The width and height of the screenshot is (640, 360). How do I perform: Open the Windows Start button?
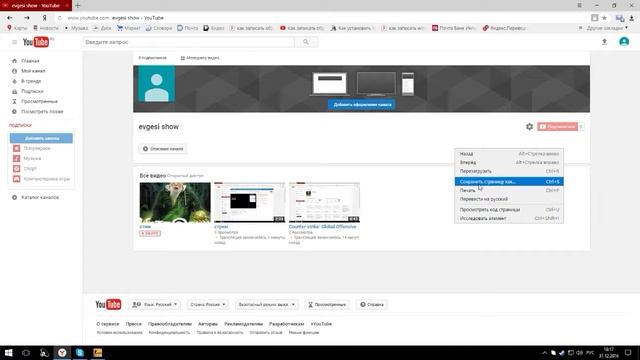point(9,353)
